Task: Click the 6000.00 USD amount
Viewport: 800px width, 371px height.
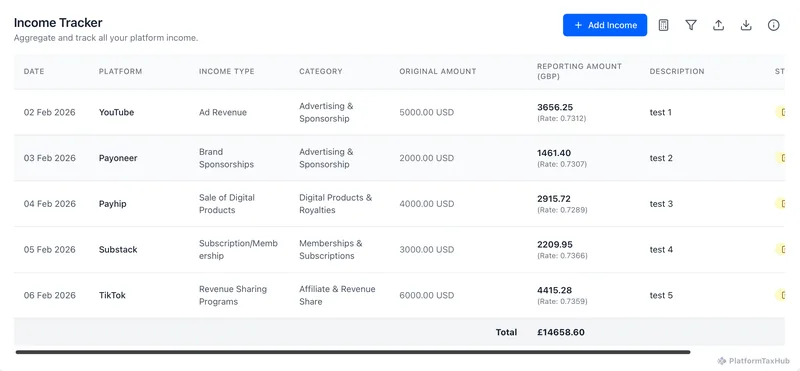Action: pyautogui.click(x=427, y=295)
